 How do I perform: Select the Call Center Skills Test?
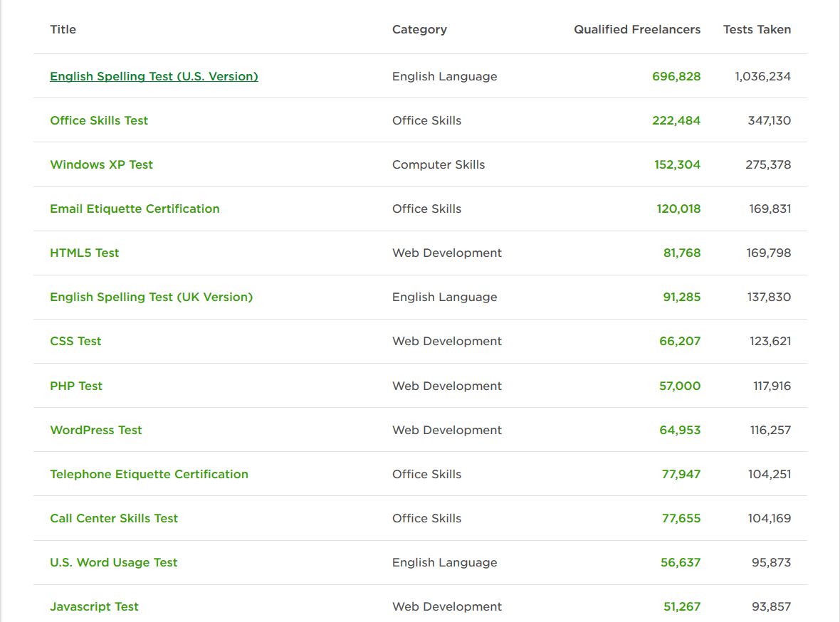(x=114, y=518)
